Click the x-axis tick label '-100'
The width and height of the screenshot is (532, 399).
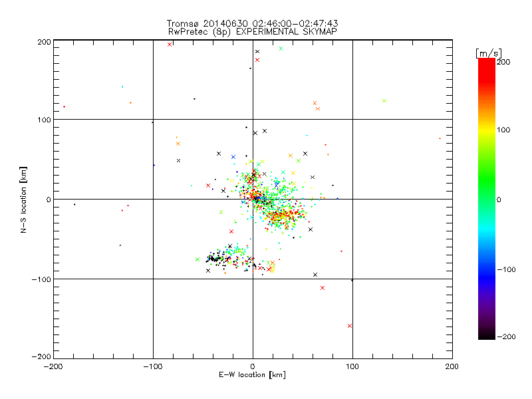click(153, 367)
